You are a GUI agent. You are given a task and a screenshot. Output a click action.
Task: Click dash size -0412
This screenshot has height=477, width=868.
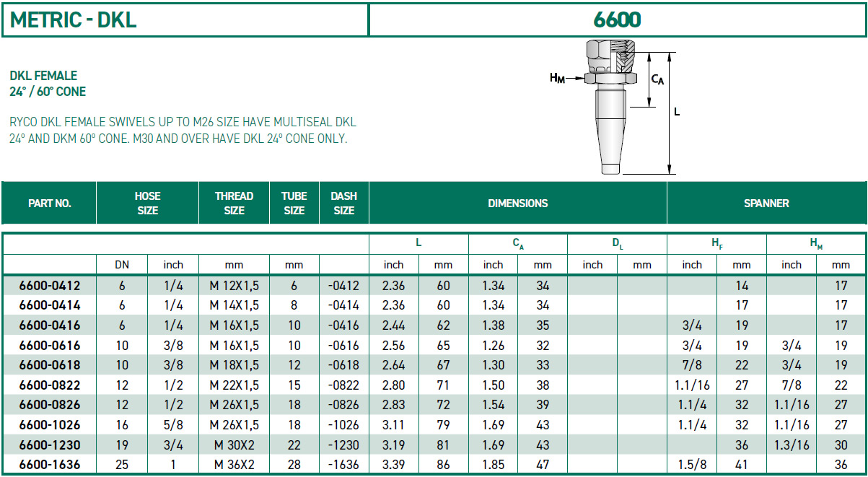[x=344, y=285]
